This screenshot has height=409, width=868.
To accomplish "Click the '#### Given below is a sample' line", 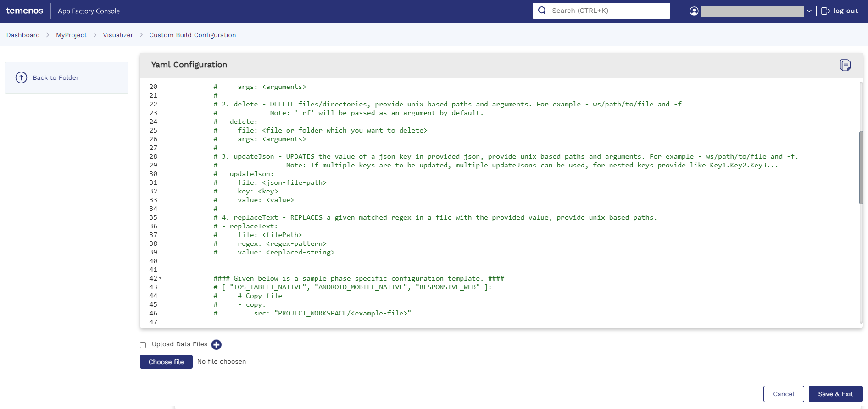I will [359, 278].
